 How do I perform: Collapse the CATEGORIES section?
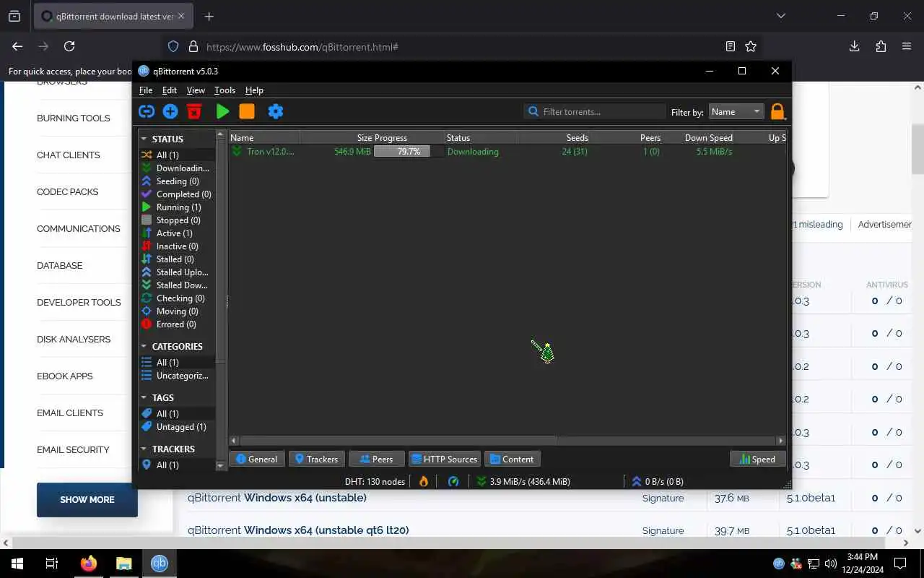click(144, 346)
